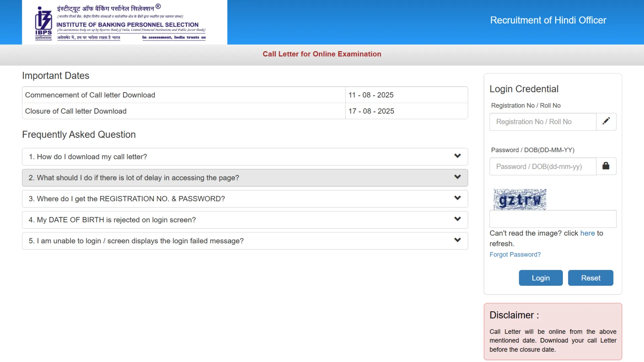Click the Login button
This screenshot has width=644, height=362.
pos(541,278)
